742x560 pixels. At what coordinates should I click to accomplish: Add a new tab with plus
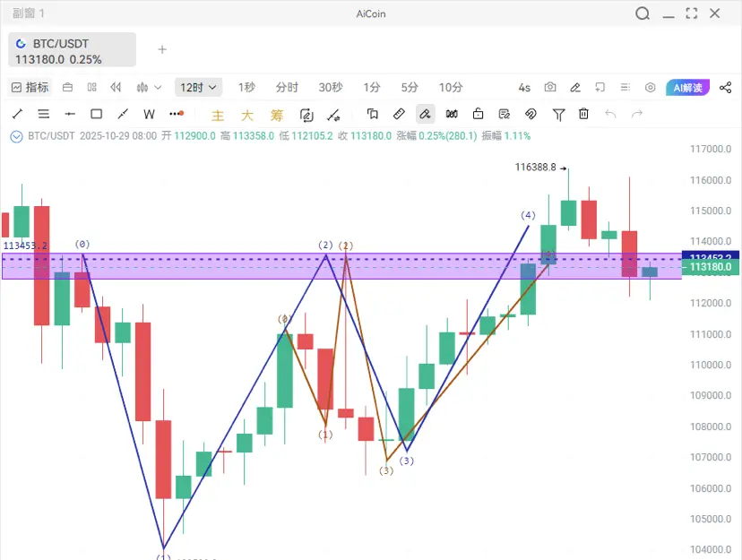162,49
